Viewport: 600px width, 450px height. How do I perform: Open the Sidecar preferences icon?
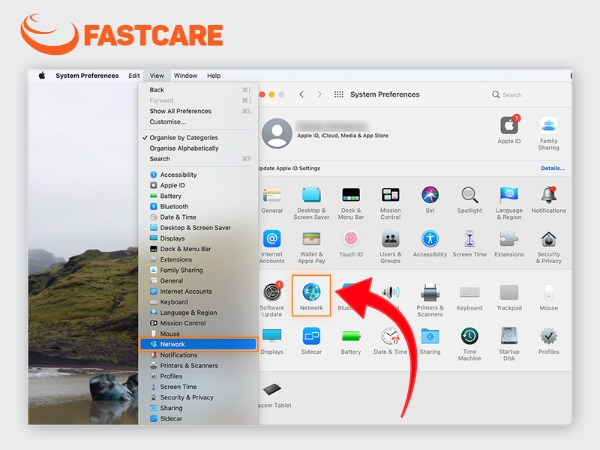click(x=311, y=336)
